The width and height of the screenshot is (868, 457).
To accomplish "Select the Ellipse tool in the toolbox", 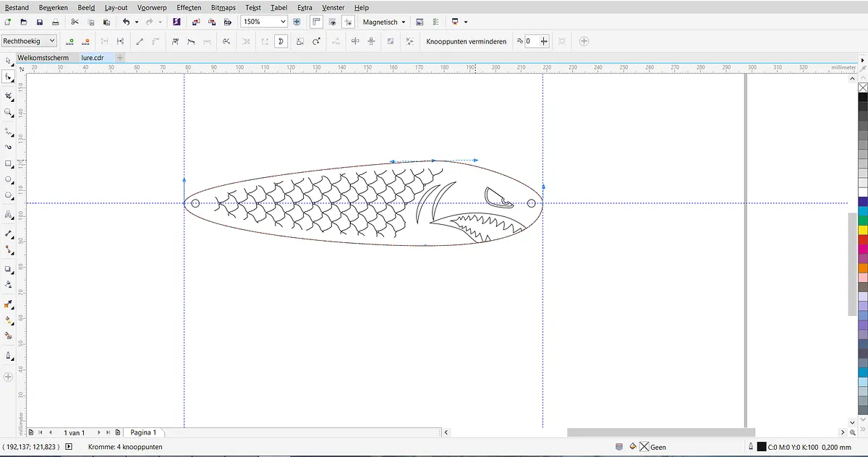I will [8, 179].
